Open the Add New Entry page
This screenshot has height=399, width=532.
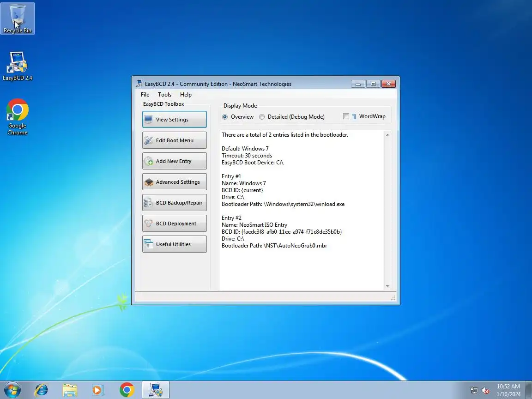pos(175,161)
